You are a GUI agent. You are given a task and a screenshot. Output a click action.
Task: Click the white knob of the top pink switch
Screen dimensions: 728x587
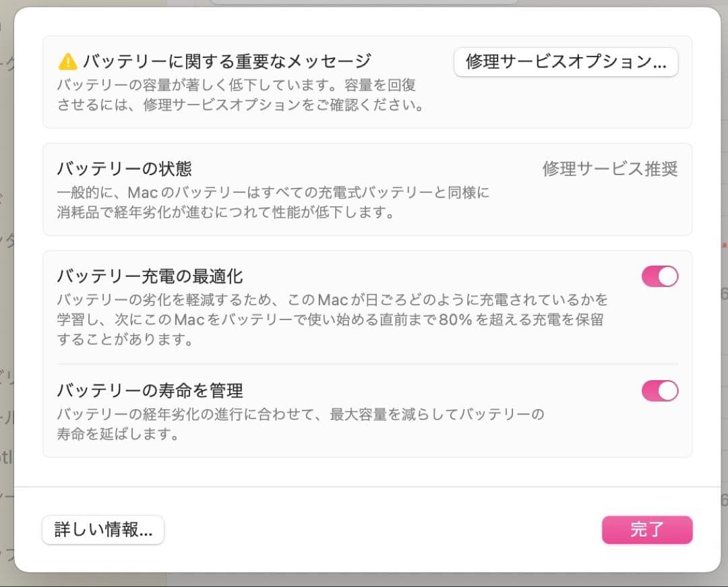667,276
